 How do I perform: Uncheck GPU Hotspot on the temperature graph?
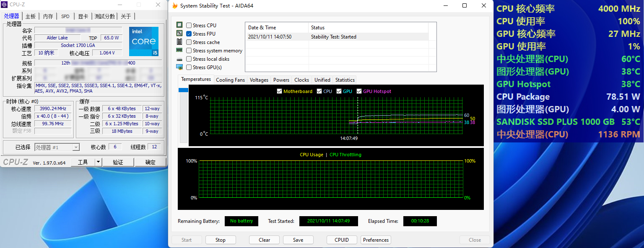(x=359, y=91)
